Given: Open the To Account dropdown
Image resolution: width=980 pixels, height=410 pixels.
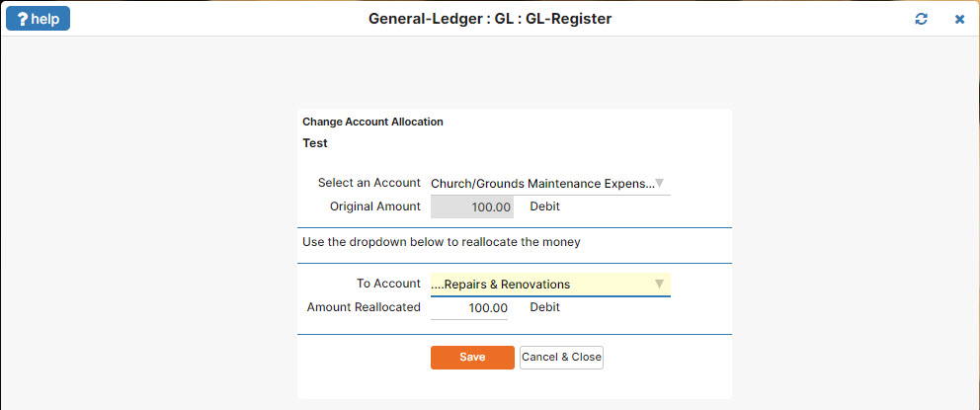Looking at the screenshot, I should coord(542,285).
